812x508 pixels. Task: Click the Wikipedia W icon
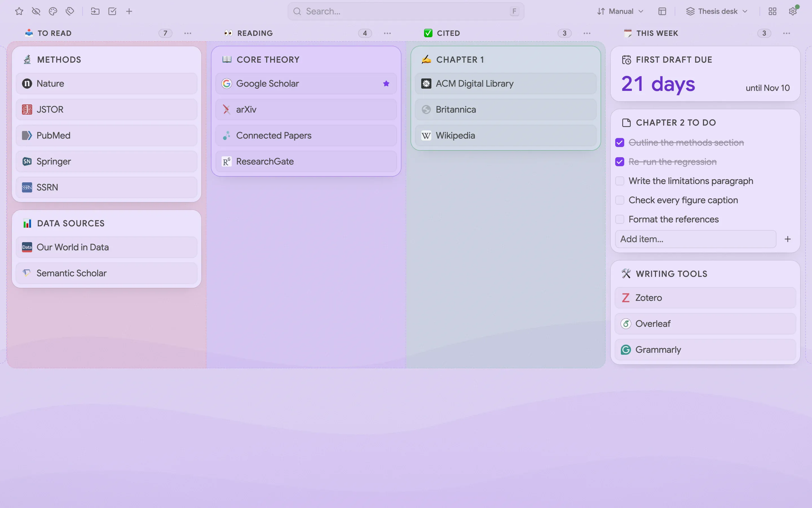click(x=426, y=135)
